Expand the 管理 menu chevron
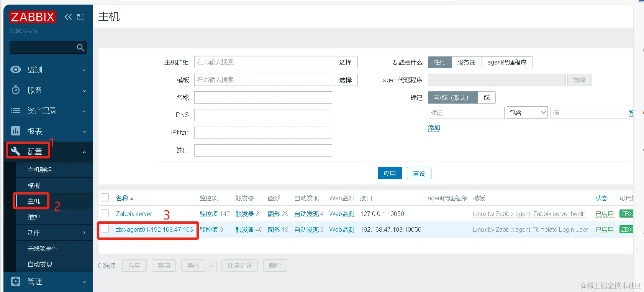 (84, 282)
